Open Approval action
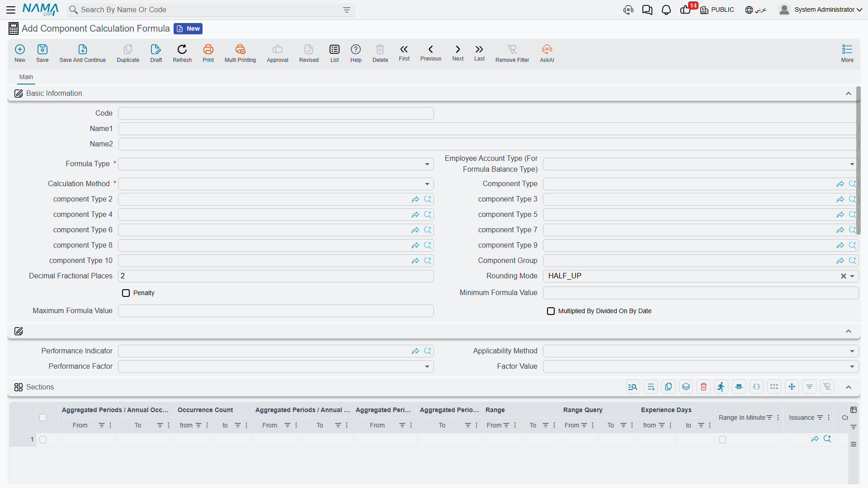Viewport: 868px width, 488px height. tap(278, 53)
